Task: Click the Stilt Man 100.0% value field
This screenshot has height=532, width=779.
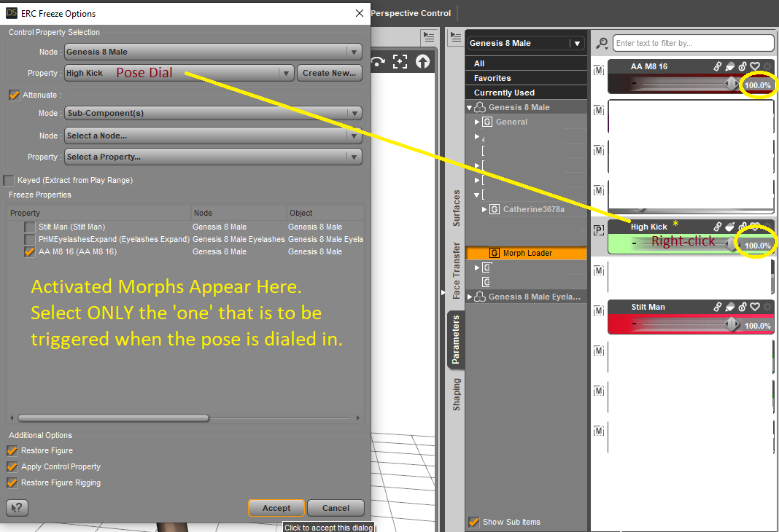Action: 758,326
